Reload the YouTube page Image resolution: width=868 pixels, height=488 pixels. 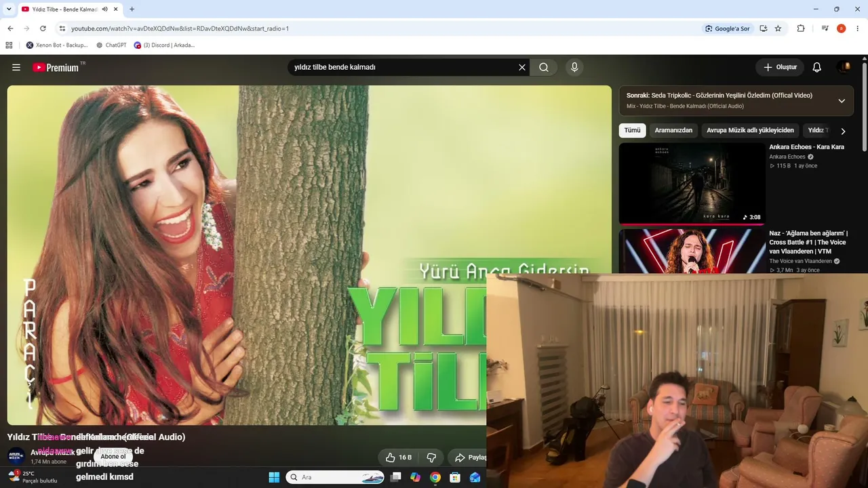[x=43, y=28]
